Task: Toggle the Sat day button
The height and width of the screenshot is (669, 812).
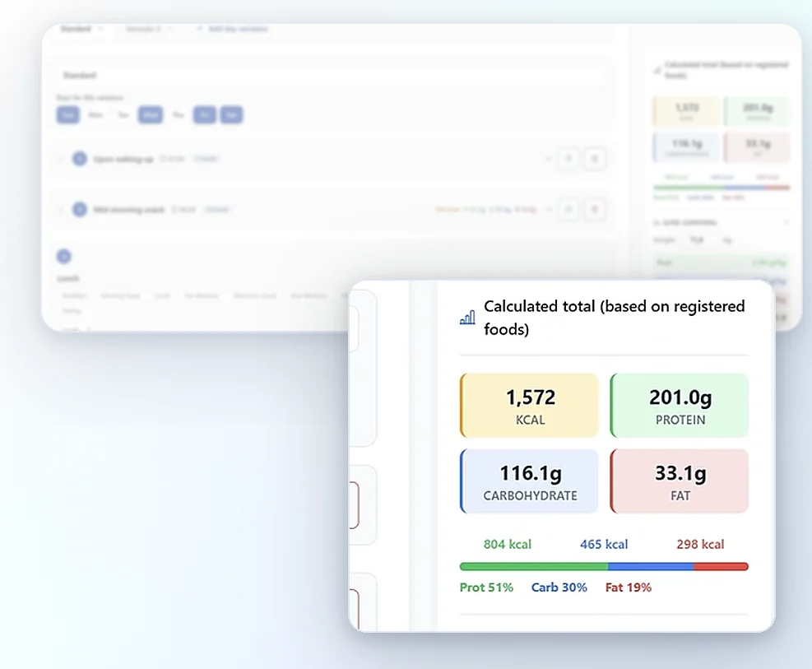Action: (231, 114)
